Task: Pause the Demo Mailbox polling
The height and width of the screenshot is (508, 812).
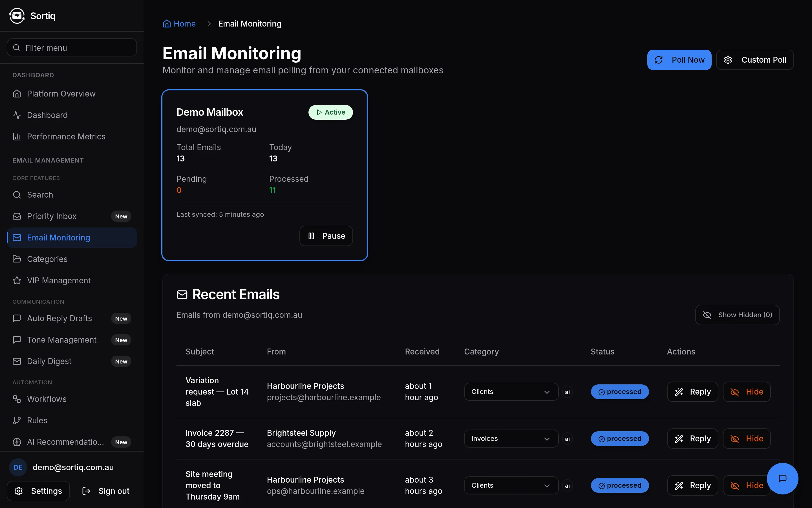Action: (x=326, y=236)
